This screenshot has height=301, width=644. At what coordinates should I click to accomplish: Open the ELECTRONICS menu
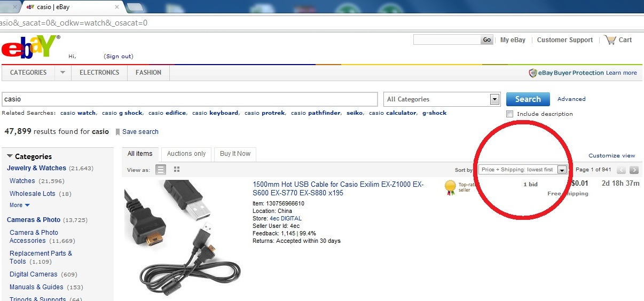(99, 73)
